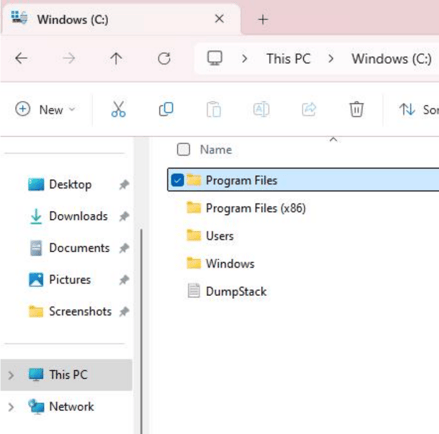
Task: Close the Windows (C:) tab
Action: point(219,19)
